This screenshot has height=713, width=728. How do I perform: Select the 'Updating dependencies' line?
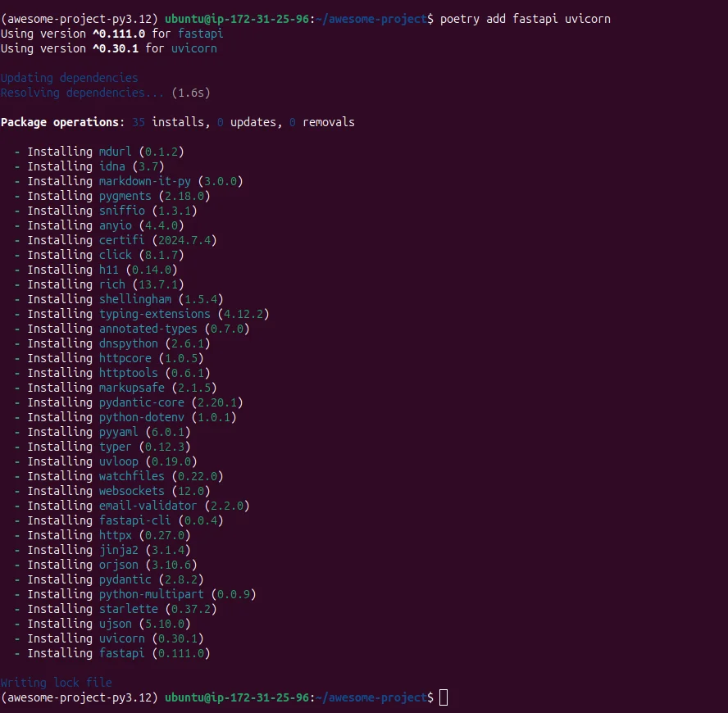[x=69, y=78]
